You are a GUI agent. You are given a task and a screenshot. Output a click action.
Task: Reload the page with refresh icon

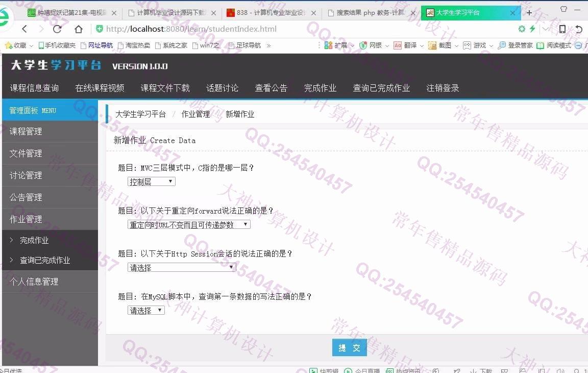57,29
